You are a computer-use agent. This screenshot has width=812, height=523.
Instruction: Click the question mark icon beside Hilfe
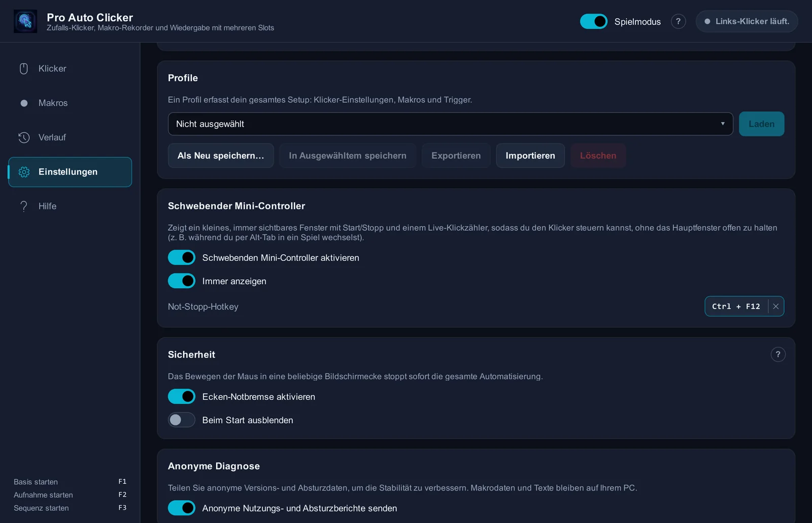tap(24, 206)
